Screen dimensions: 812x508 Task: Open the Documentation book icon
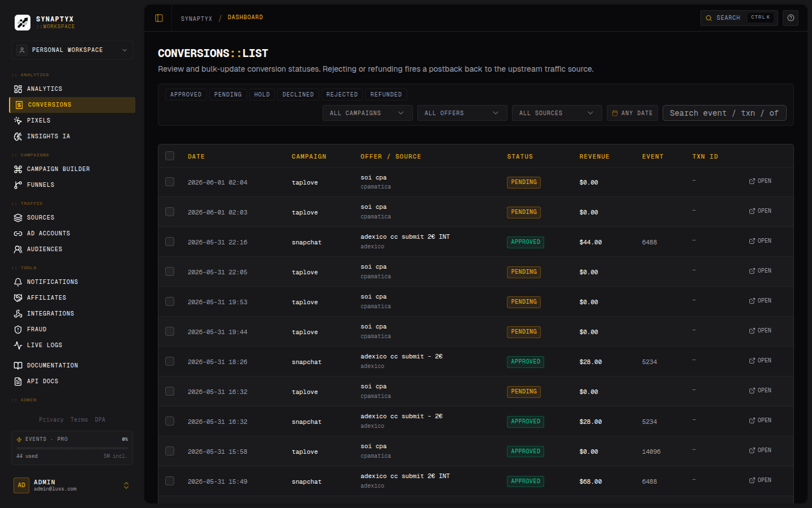pyautogui.click(x=18, y=366)
